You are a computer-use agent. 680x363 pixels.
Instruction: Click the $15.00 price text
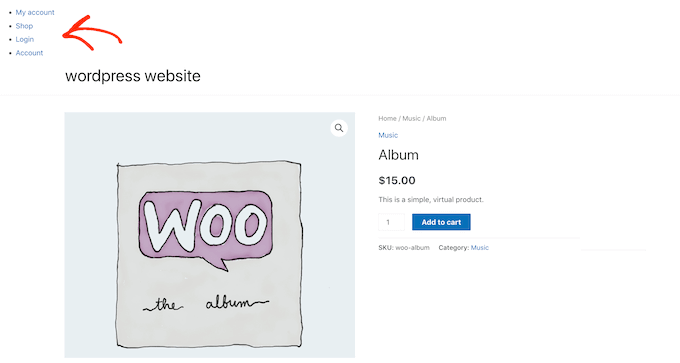click(x=397, y=180)
